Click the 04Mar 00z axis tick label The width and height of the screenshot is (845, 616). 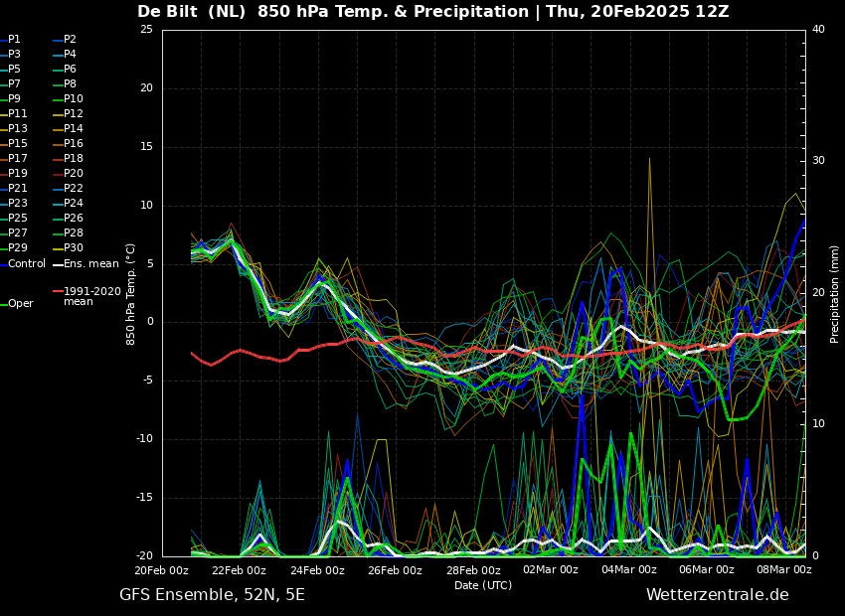[x=629, y=570]
